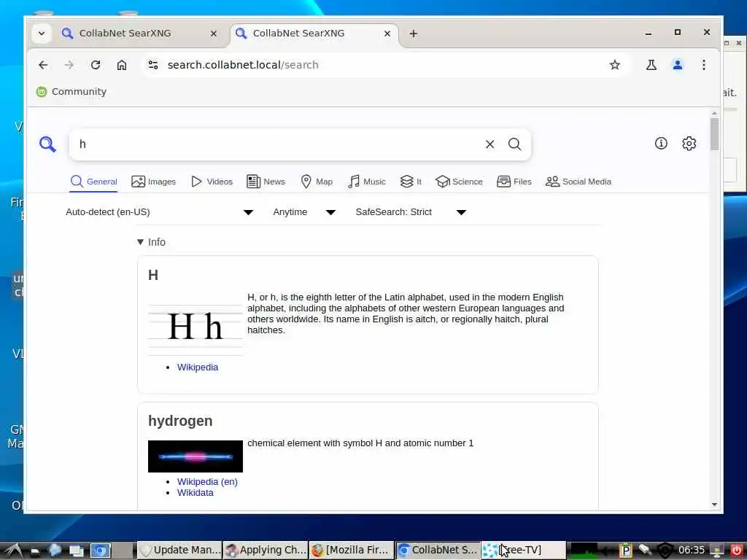The image size is (747, 560).
Task: Click the hydrogen result heading
Action: [x=180, y=421]
